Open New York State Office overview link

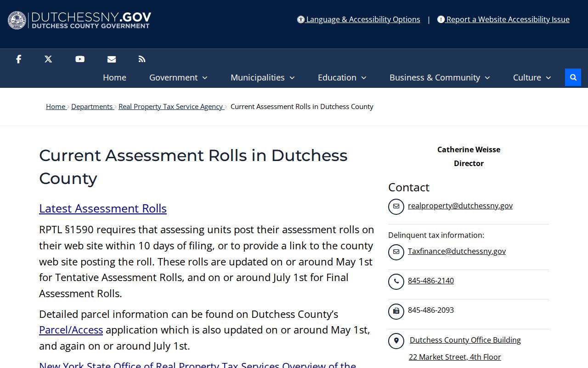(198, 365)
